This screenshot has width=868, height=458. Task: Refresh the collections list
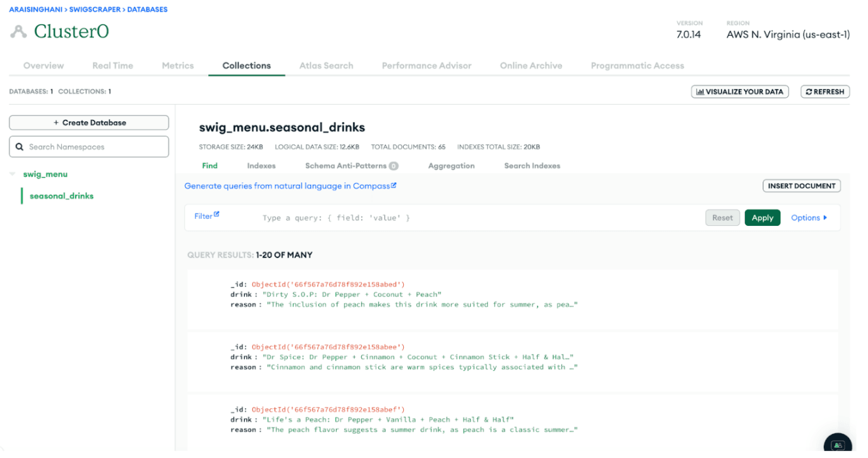[x=825, y=91]
